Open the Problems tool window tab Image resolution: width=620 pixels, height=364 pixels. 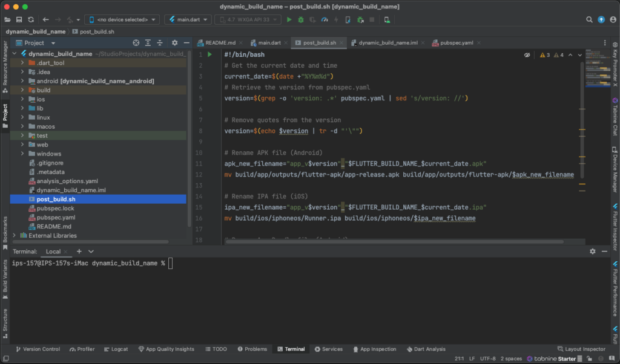pos(252,349)
